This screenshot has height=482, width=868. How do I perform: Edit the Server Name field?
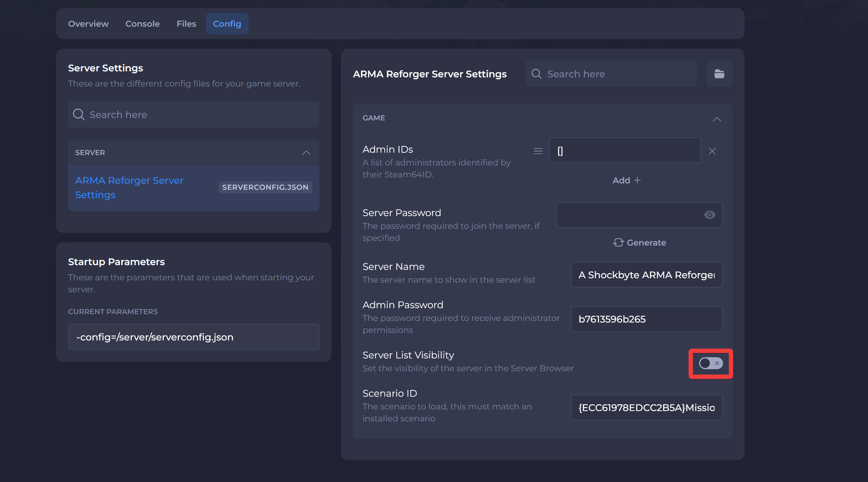[647, 275]
